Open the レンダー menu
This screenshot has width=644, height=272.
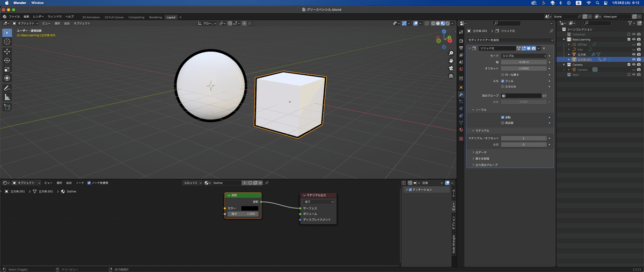pos(39,17)
